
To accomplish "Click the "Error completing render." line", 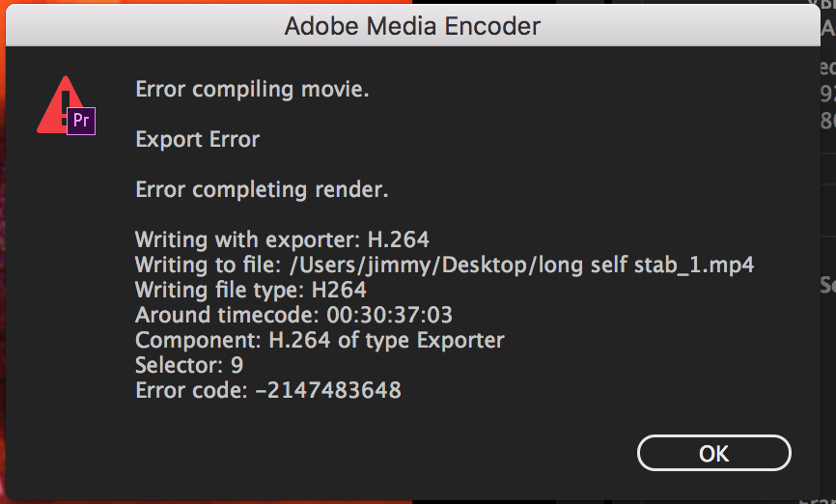I will click(x=262, y=189).
